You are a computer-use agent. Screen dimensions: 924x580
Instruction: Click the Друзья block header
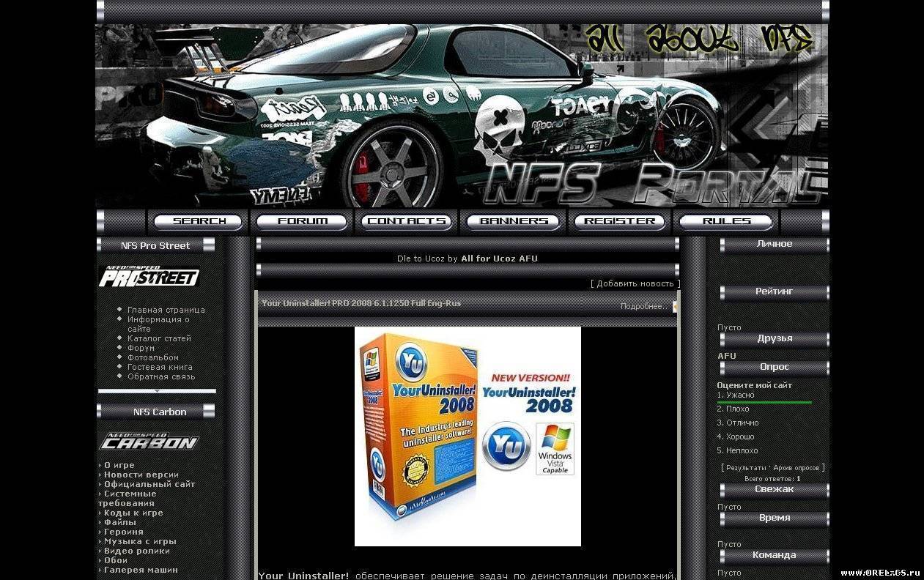(x=775, y=338)
